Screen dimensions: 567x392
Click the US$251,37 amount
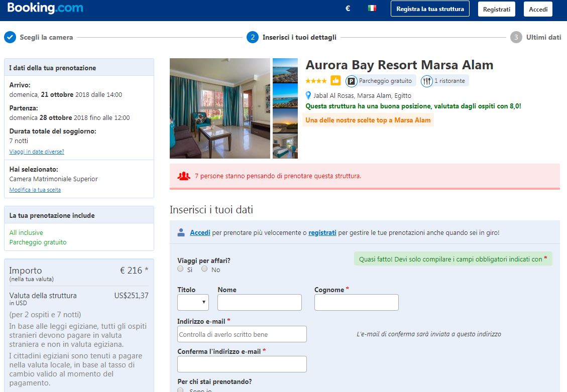click(x=131, y=296)
